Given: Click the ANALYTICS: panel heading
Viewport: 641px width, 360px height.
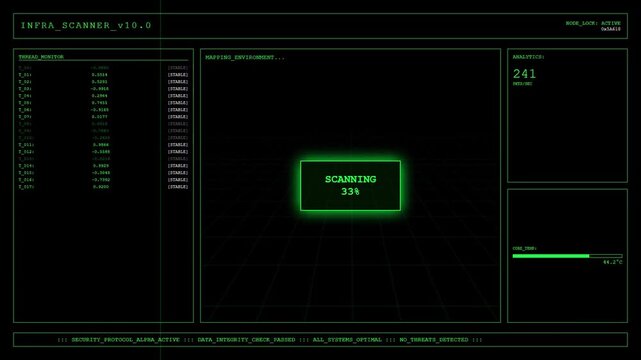Looking at the screenshot, I should [x=529, y=57].
